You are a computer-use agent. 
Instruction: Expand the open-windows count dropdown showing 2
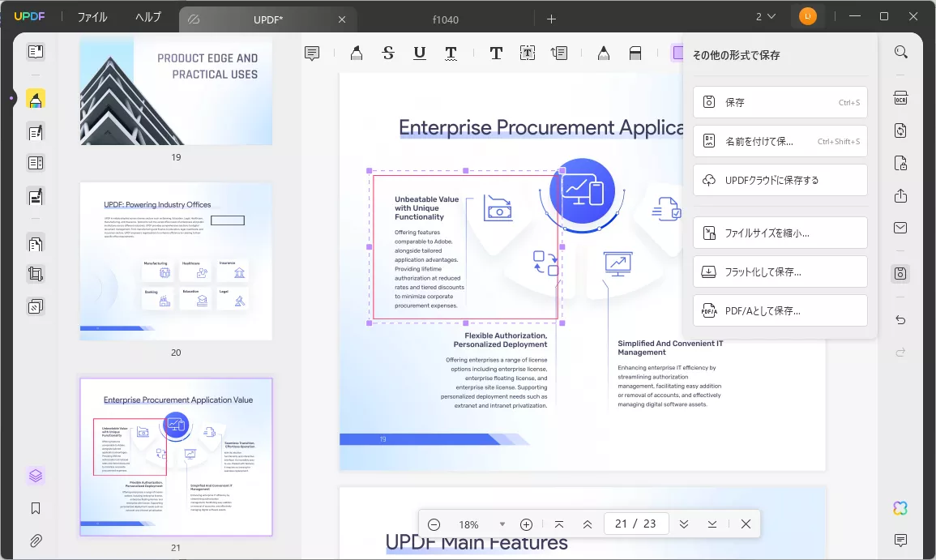(765, 17)
